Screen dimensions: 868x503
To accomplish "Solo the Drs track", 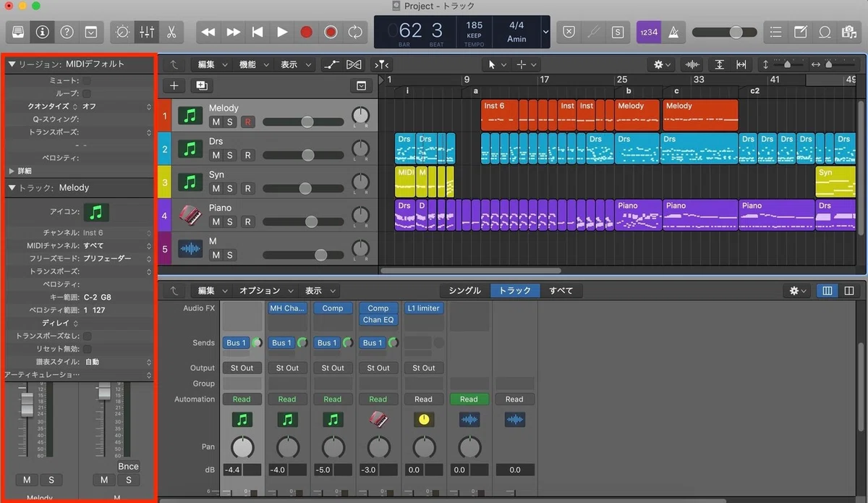I will (230, 155).
